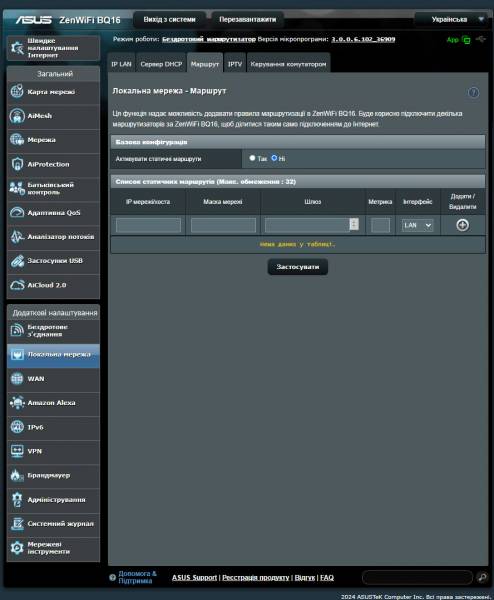The image size is (494, 600).
Task: Open the IPv6 icon
Action: click(x=17, y=427)
